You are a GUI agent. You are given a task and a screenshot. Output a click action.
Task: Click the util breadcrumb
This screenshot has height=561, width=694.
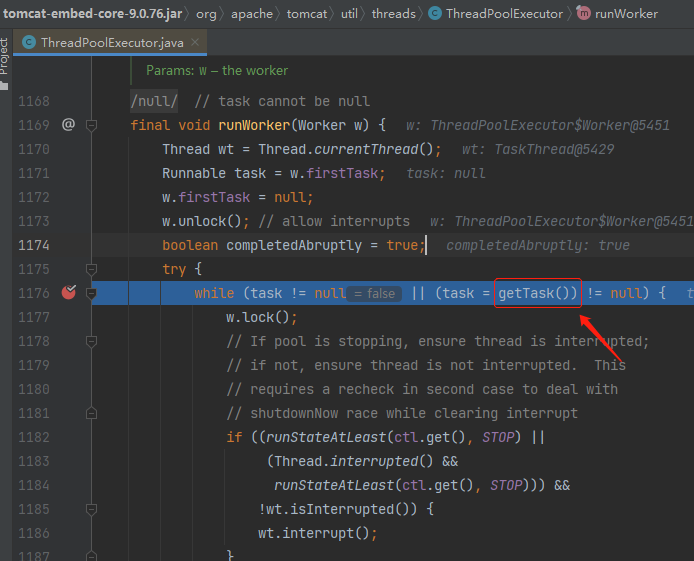point(349,14)
